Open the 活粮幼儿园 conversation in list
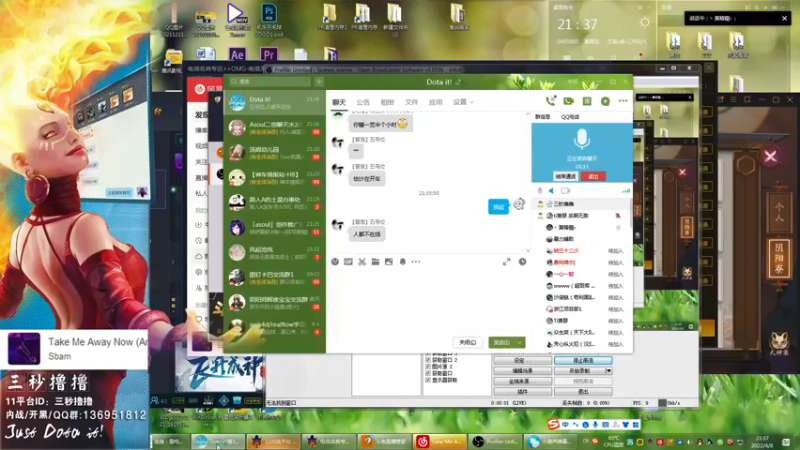Viewport: 800px width, 450px height. click(274, 153)
